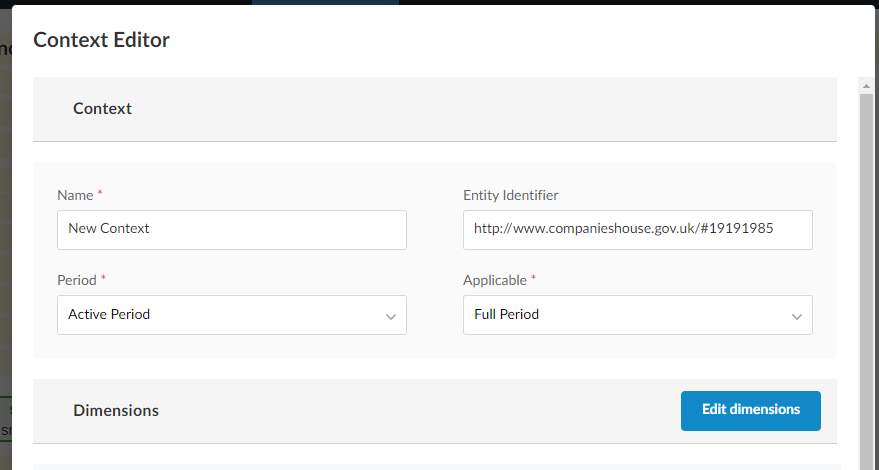Click the modal's vertical scrollbar thumb
Image resolution: width=879 pixels, height=470 pixels.
click(866, 280)
